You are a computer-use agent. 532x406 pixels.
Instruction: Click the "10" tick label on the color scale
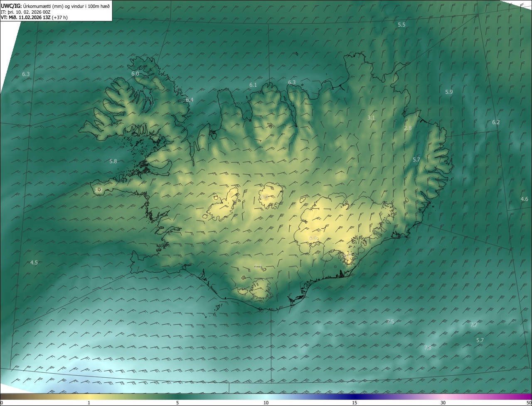266,403
